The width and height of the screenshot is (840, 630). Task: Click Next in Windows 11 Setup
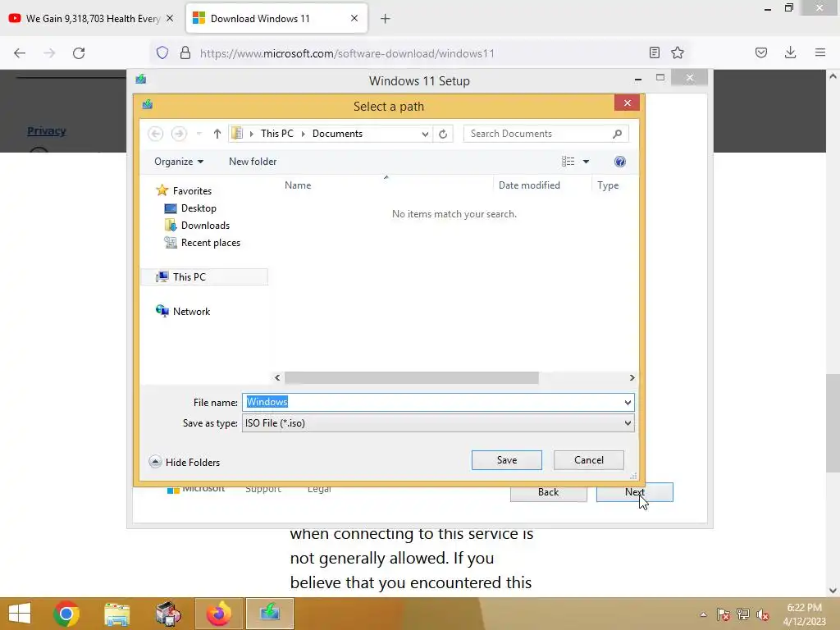(x=634, y=492)
